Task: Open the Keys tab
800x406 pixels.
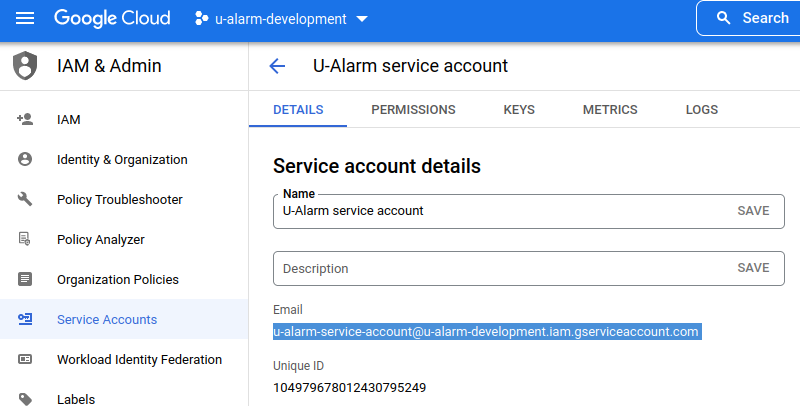Action: pos(519,110)
